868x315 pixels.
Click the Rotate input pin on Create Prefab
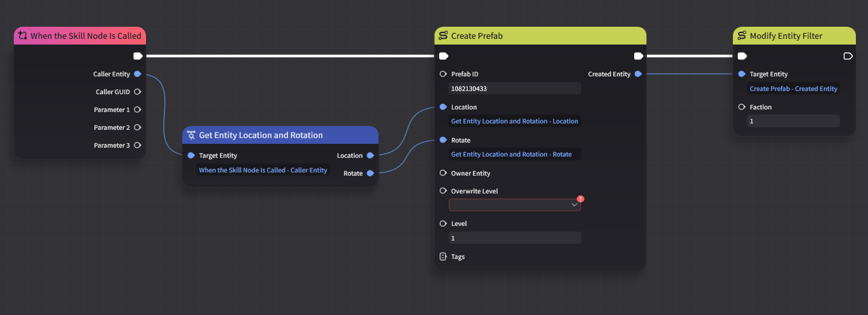click(444, 140)
